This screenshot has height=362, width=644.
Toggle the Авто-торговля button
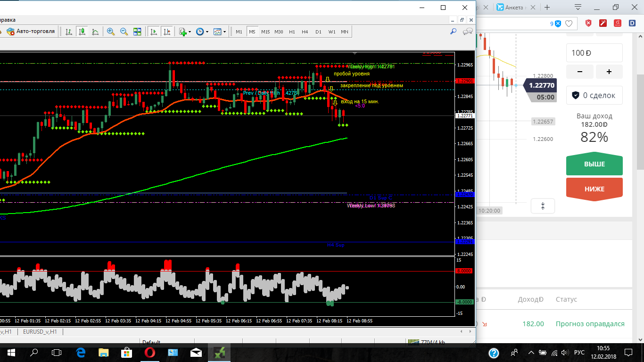click(x=30, y=32)
